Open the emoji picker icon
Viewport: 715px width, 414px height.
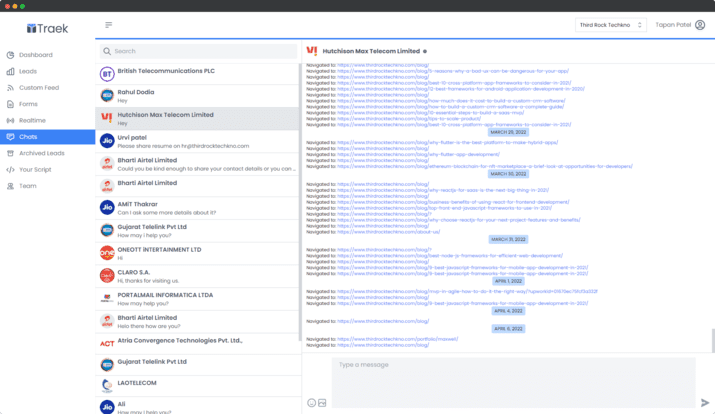(311, 403)
